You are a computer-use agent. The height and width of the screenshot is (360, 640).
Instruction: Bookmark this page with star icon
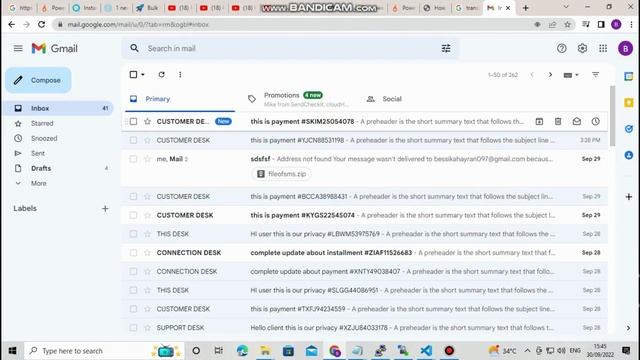click(567, 24)
